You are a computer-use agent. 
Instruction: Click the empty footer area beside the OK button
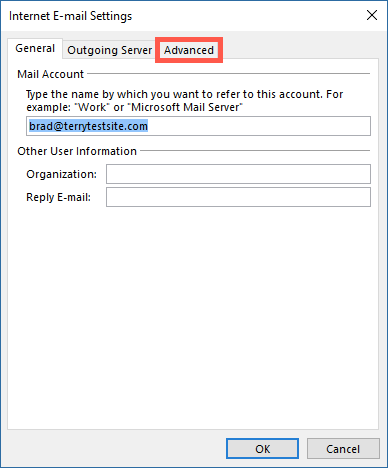117,449
